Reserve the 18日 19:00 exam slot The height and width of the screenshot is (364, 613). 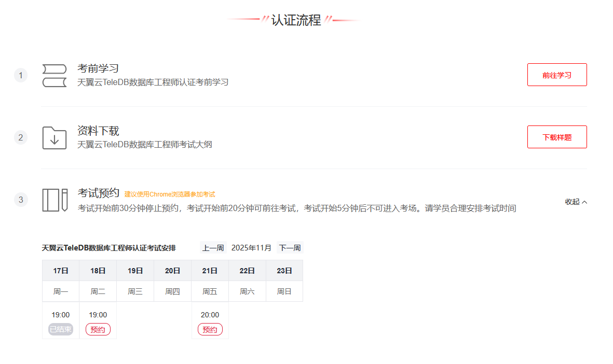98,330
